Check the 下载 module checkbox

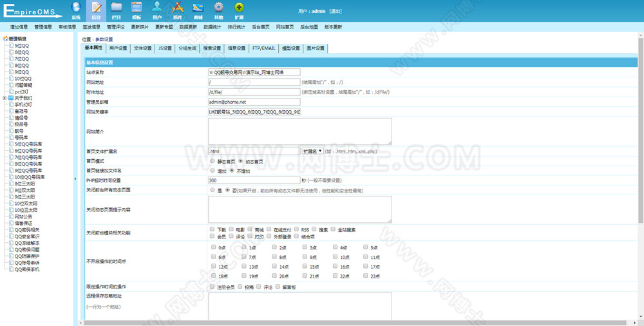tap(212, 229)
